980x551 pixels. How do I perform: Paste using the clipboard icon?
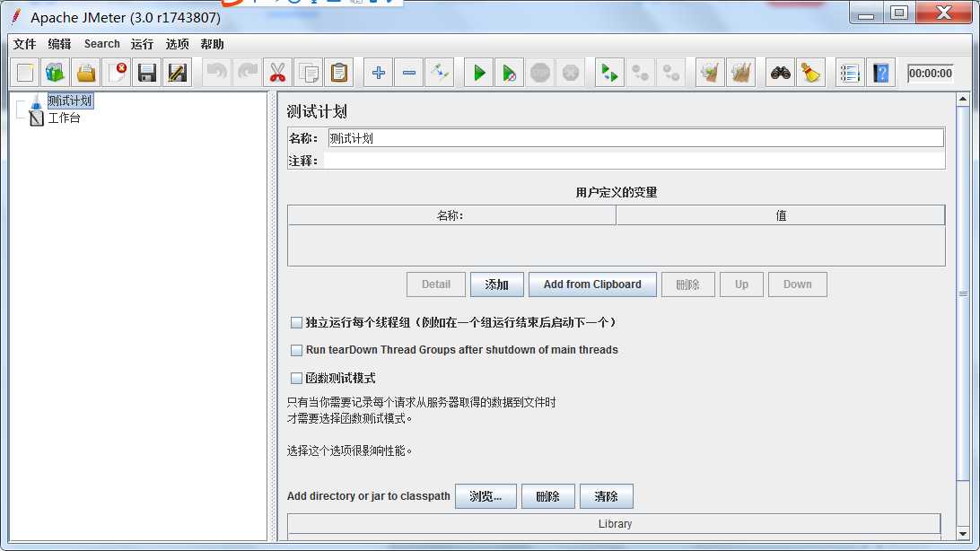(x=338, y=73)
